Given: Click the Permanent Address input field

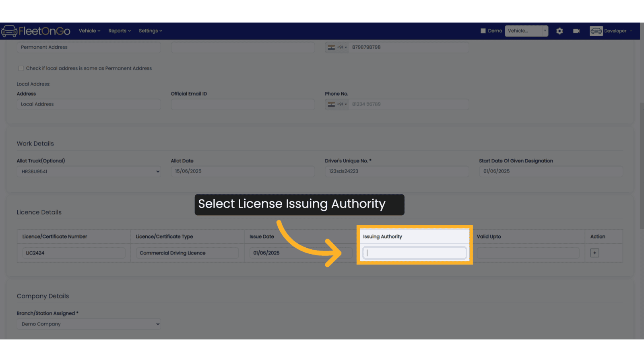Looking at the screenshot, I should pos(89,47).
